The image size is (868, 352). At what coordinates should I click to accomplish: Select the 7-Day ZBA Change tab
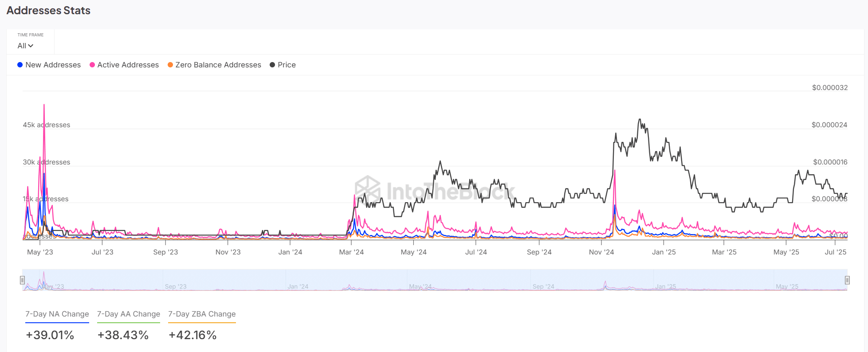[x=202, y=314]
